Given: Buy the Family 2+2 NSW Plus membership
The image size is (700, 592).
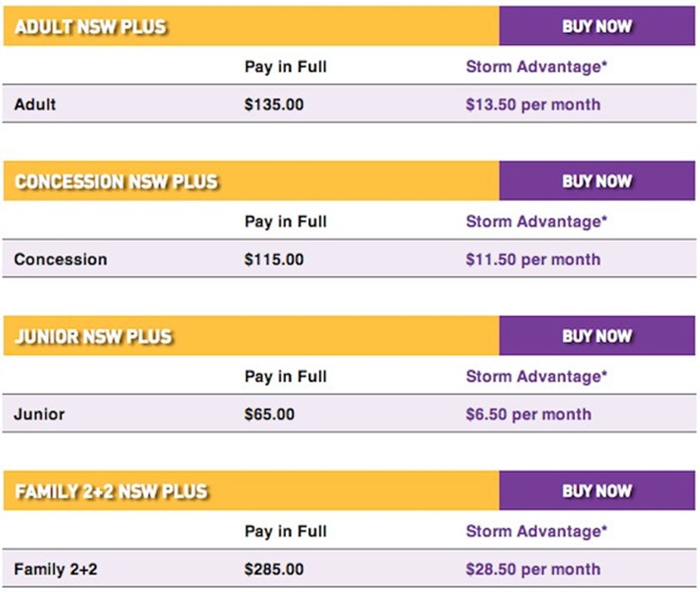Looking at the screenshot, I should pyautogui.click(x=597, y=491).
